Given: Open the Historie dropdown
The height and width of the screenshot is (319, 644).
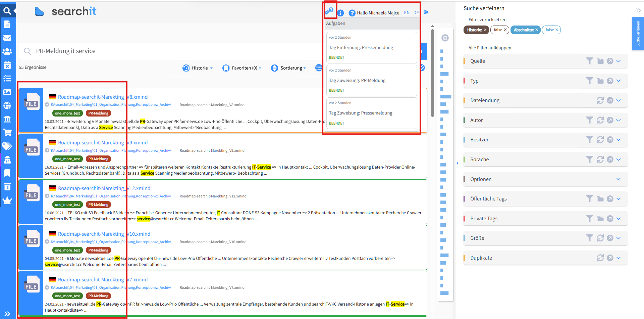Looking at the screenshot, I should (x=198, y=68).
